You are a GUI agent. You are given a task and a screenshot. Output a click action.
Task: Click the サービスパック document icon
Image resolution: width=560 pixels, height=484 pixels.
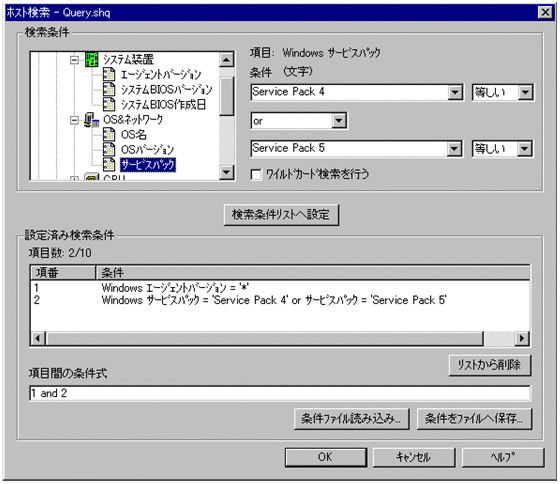tap(109, 165)
